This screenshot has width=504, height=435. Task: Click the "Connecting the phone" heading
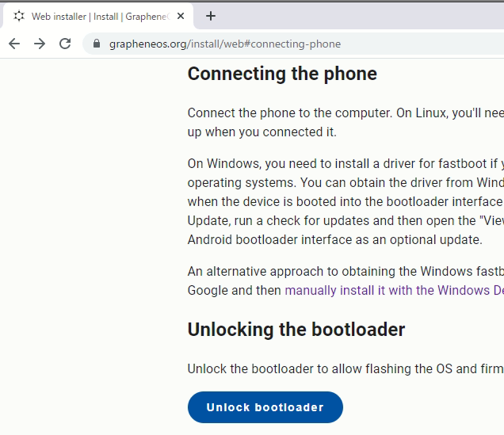click(x=282, y=74)
